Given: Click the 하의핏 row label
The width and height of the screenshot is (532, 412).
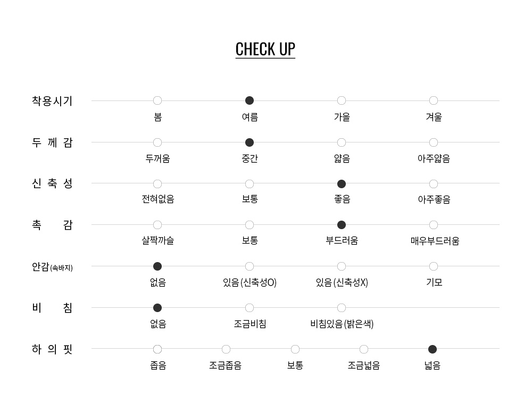Looking at the screenshot, I should (52, 349).
